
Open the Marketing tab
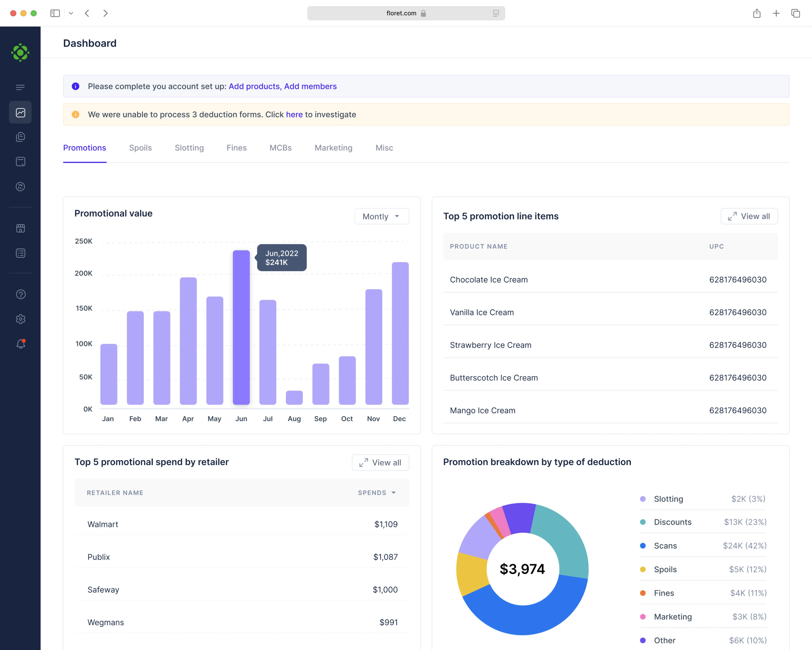coord(333,148)
